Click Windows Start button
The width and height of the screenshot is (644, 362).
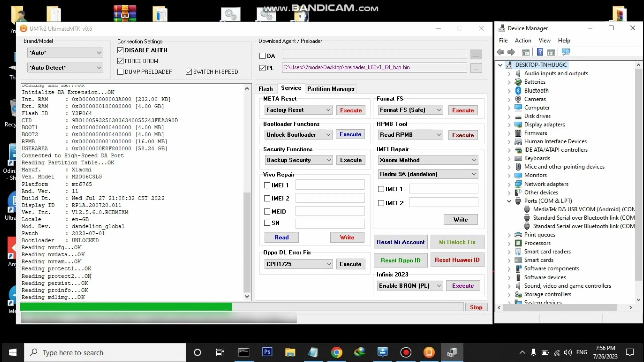coord(12,352)
